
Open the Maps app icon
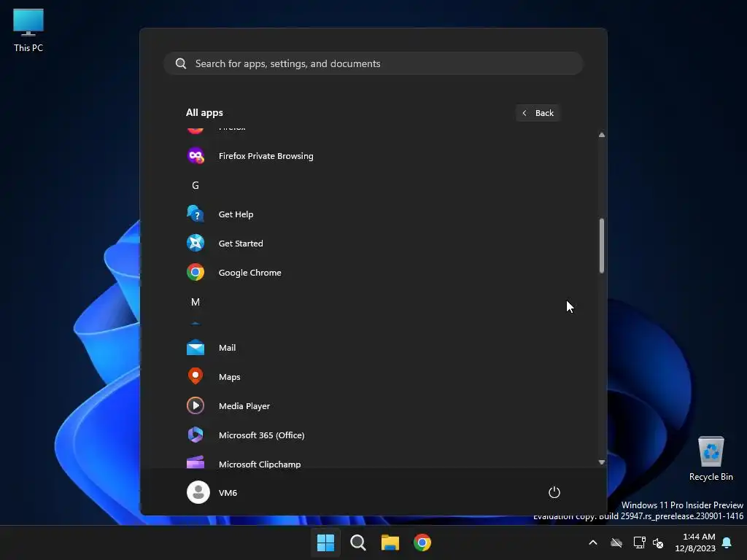click(196, 376)
